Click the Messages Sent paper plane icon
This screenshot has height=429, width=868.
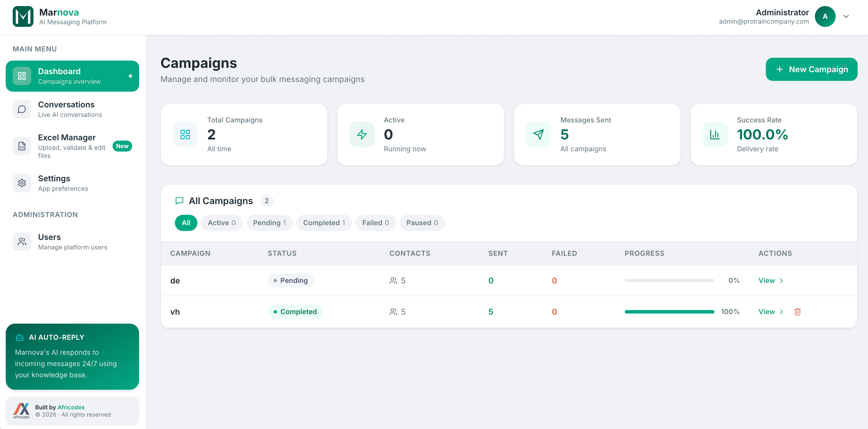[538, 135]
